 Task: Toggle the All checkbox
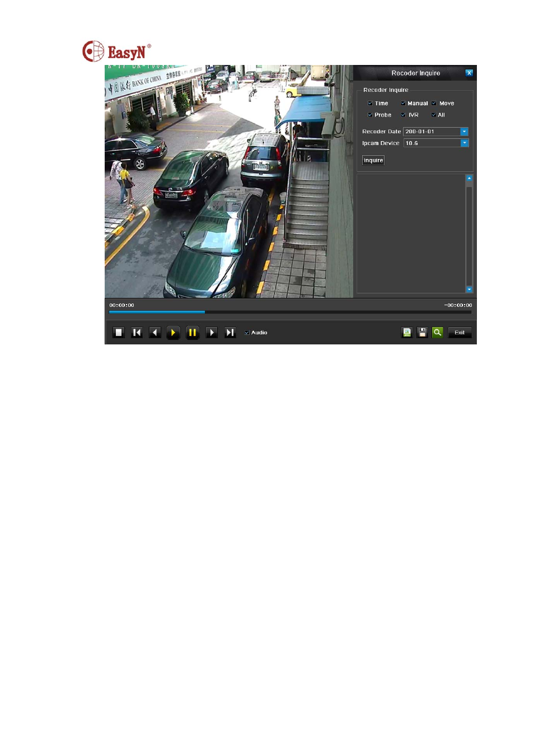pyautogui.click(x=434, y=115)
